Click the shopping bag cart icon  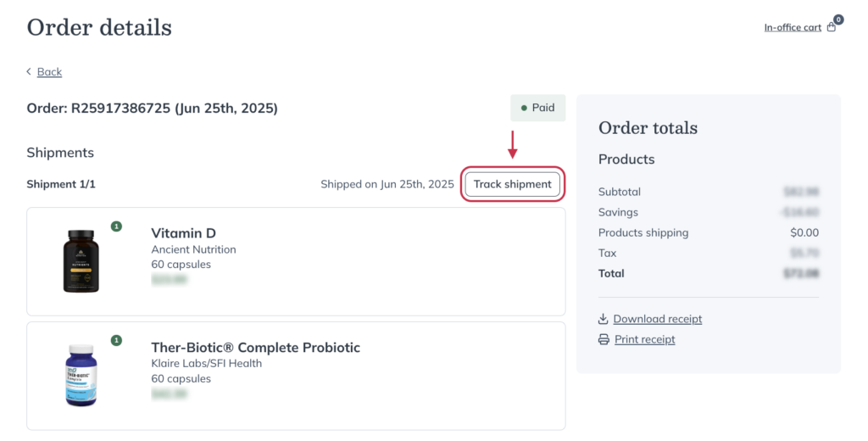(831, 27)
